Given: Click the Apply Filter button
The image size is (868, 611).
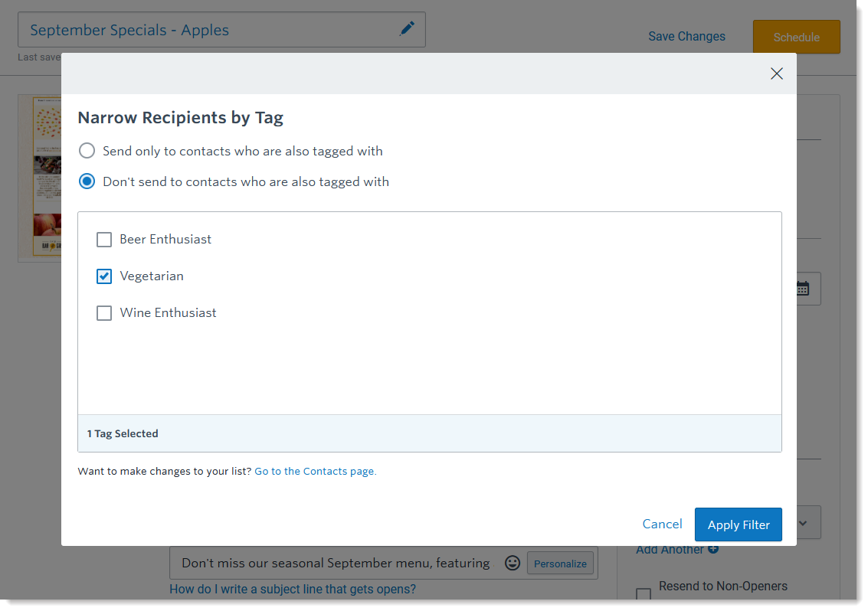Looking at the screenshot, I should pyautogui.click(x=738, y=524).
